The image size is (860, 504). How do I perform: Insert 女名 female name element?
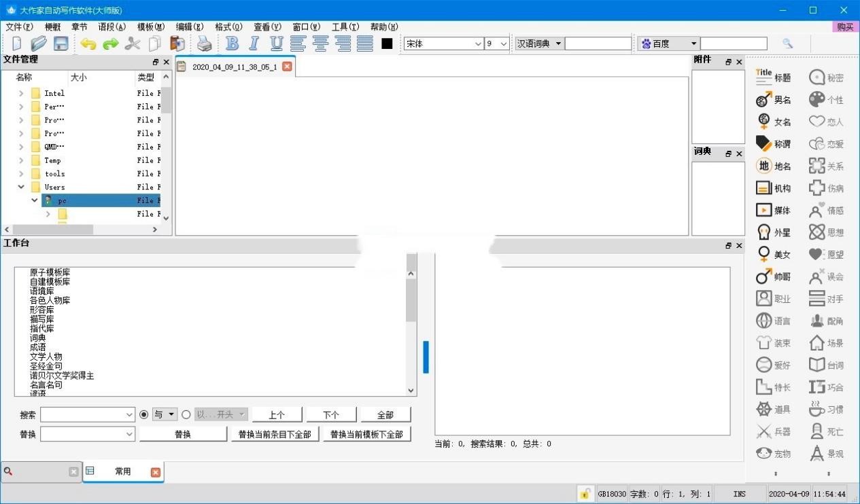[774, 122]
